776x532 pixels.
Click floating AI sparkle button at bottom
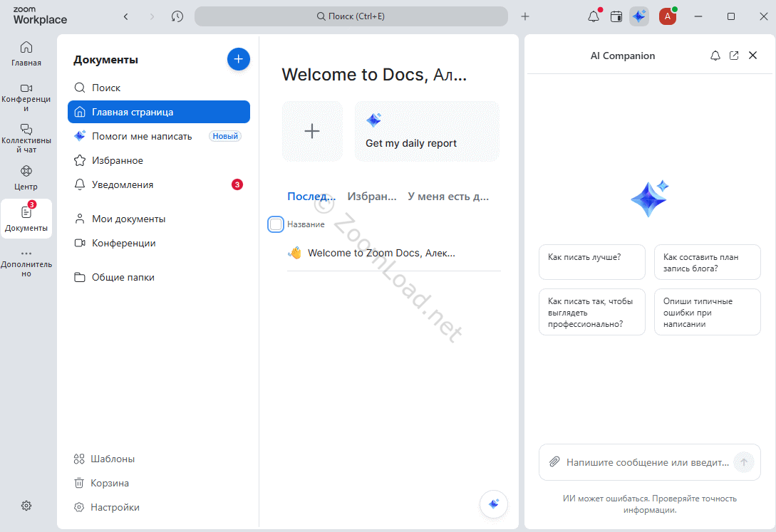click(x=493, y=504)
